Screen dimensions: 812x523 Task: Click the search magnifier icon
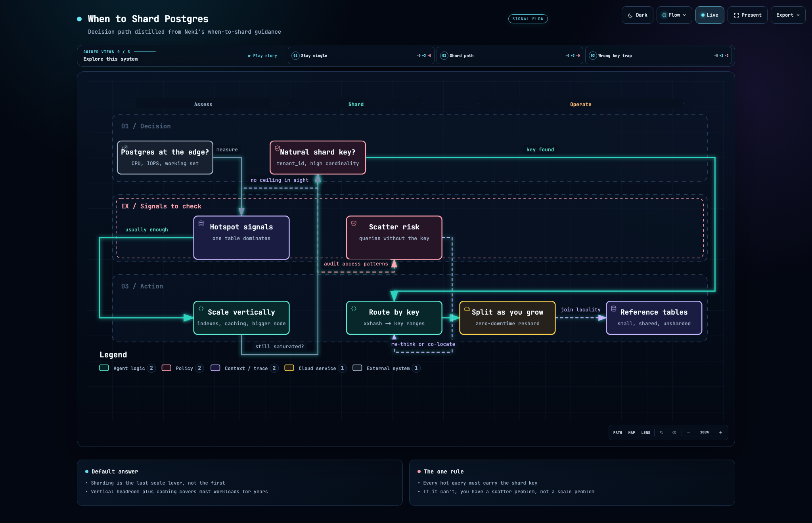[661, 433]
